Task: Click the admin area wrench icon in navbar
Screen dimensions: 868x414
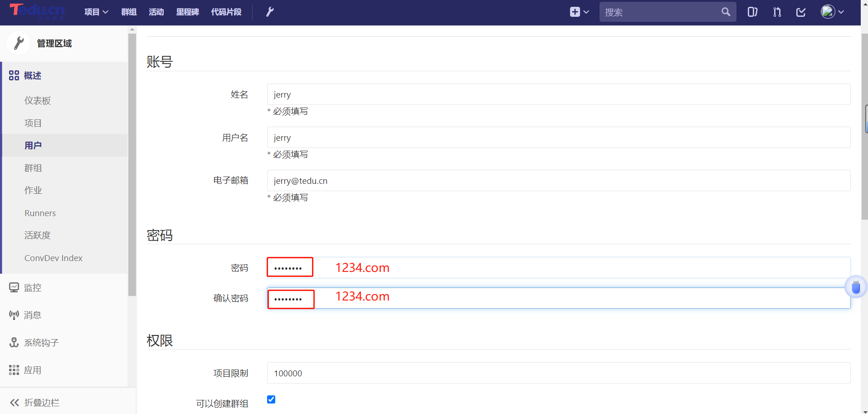Action: [x=270, y=12]
